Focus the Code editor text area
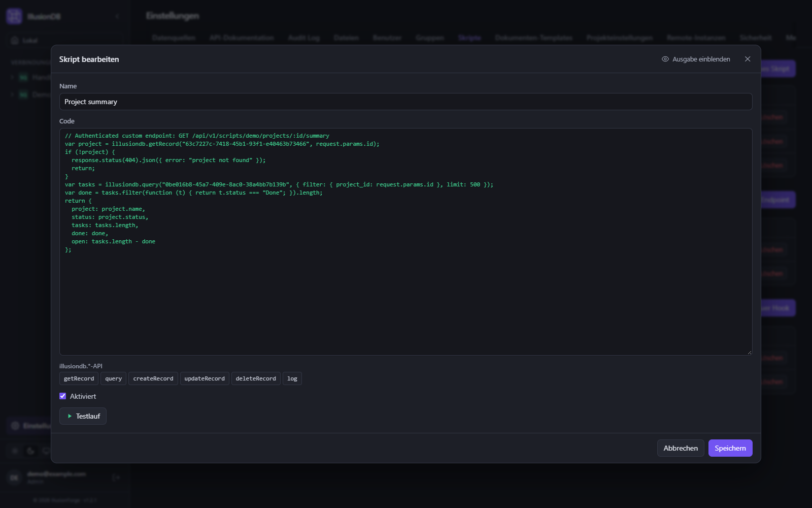 tap(405, 242)
